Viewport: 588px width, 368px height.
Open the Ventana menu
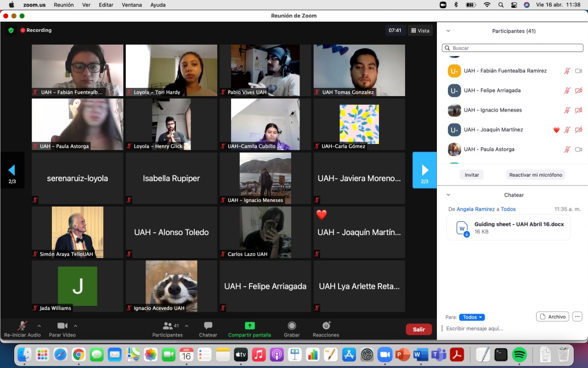pos(131,5)
